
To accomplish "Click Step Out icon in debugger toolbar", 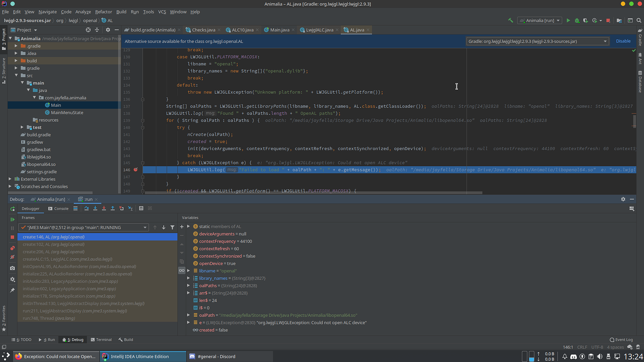I will click(113, 209).
